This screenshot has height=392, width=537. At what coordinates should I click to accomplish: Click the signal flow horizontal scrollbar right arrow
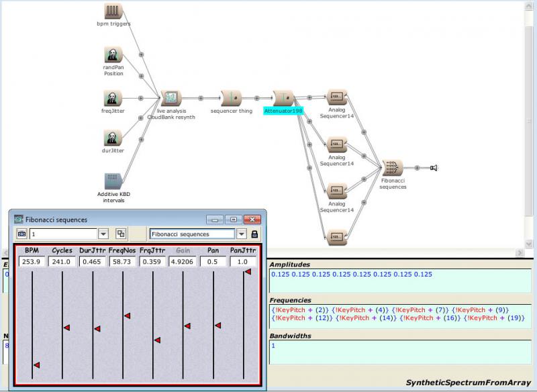click(x=520, y=252)
